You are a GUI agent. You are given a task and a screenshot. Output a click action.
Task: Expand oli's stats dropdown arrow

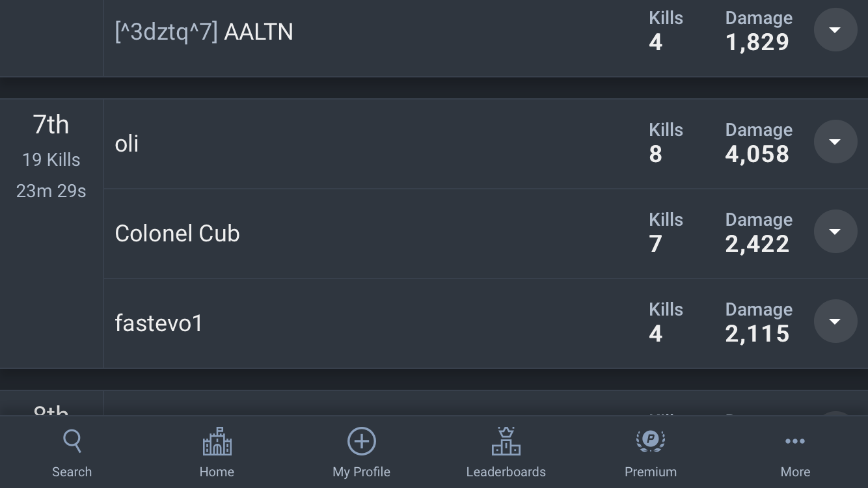(835, 142)
